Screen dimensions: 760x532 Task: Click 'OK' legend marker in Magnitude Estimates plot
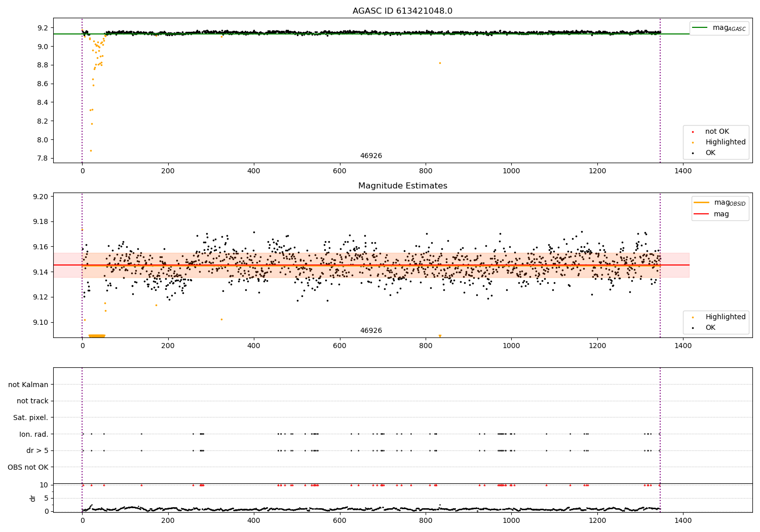pyautogui.click(x=693, y=328)
